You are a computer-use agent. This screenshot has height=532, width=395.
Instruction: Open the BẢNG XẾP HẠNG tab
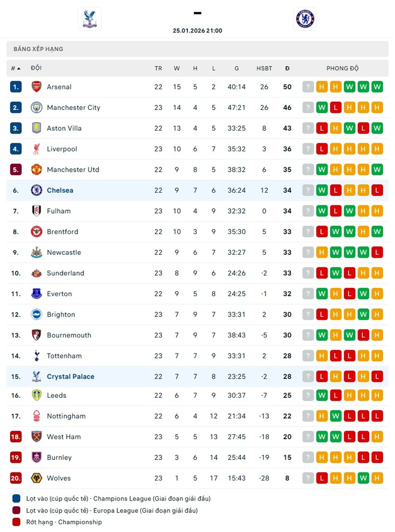click(38, 49)
